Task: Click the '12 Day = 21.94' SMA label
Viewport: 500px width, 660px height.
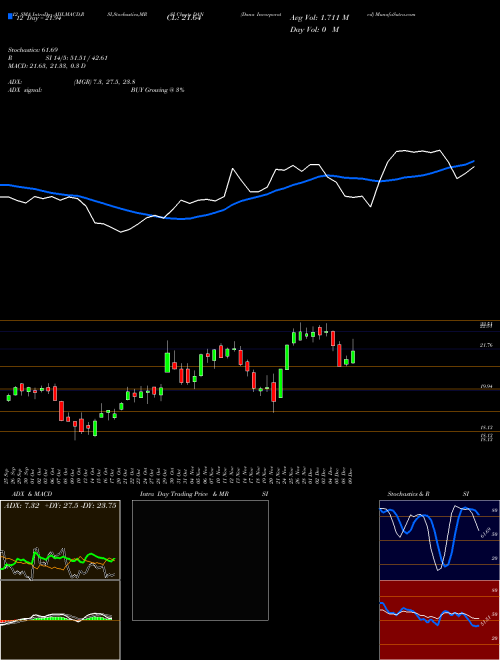Action: 37,18
